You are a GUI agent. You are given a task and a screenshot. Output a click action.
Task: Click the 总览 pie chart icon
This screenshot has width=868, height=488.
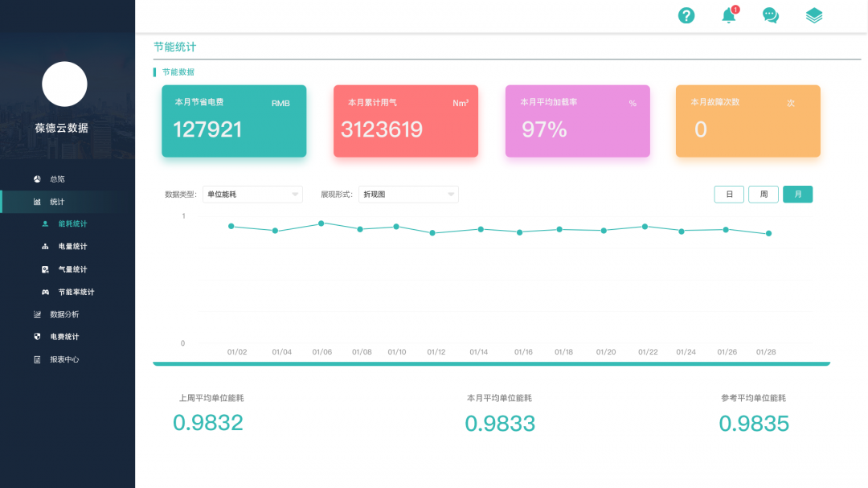pyautogui.click(x=37, y=178)
